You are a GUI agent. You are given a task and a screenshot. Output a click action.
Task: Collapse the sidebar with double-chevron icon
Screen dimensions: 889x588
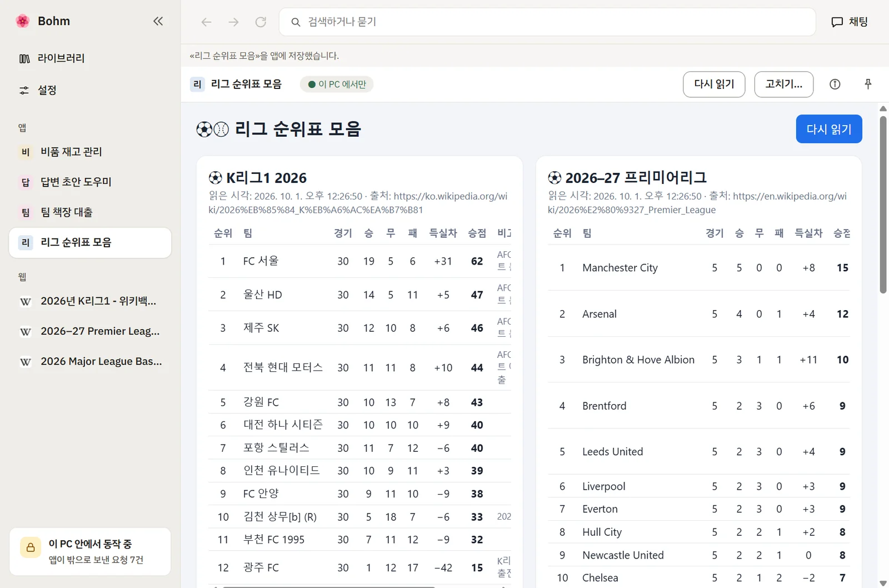pos(158,21)
